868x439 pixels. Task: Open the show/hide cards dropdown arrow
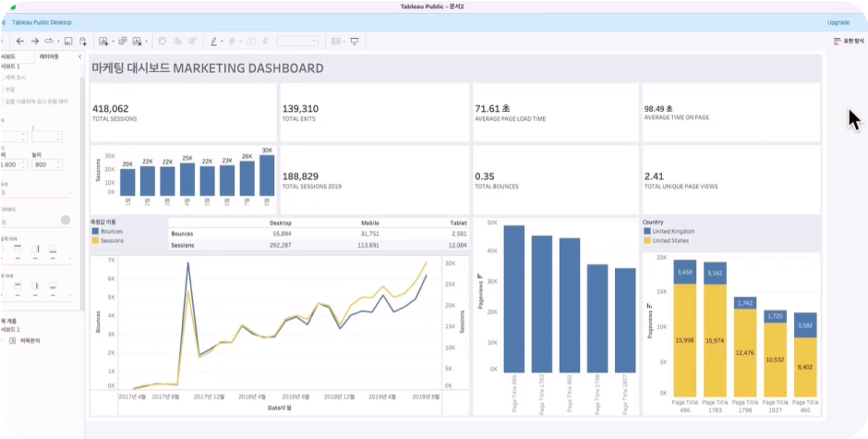tap(344, 42)
